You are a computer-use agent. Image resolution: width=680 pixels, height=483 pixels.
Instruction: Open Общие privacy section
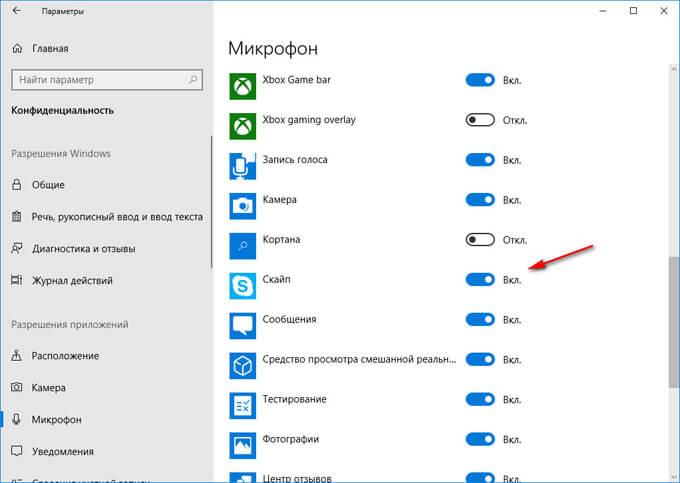(x=38, y=185)
